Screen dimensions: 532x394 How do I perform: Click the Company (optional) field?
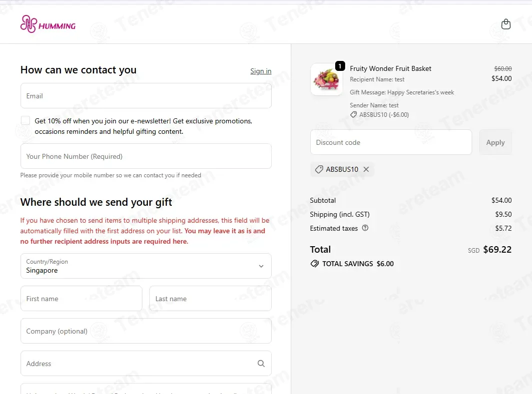pos(146,331)
